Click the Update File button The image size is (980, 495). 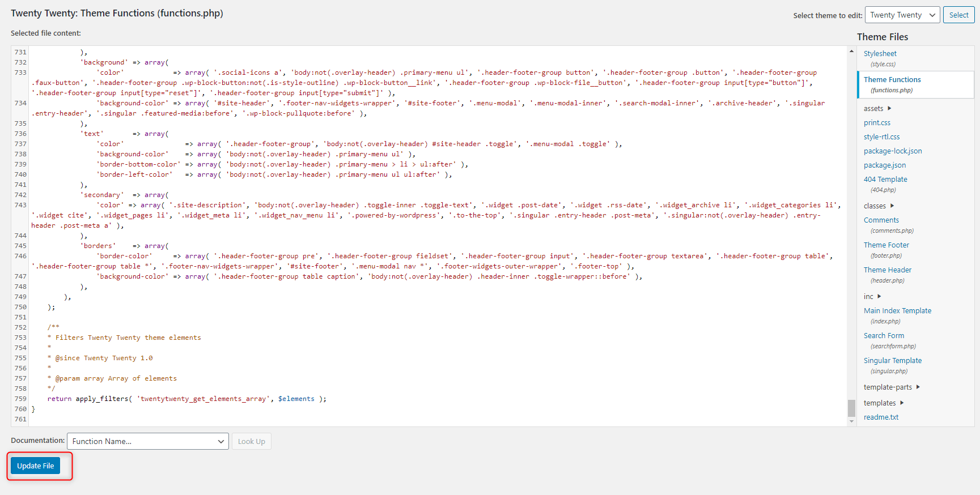click(35, 466)
